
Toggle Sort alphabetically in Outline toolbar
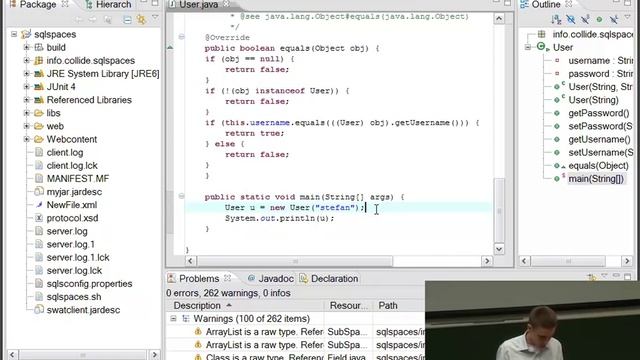point(556,19)
